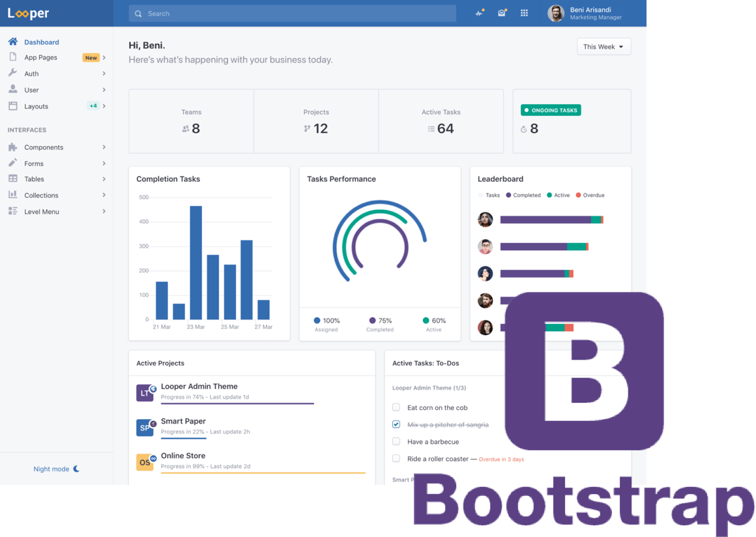Click inside the Search field
Image resolution: width=756 pixels, height=537 pixels.
[x=293, y=14]
